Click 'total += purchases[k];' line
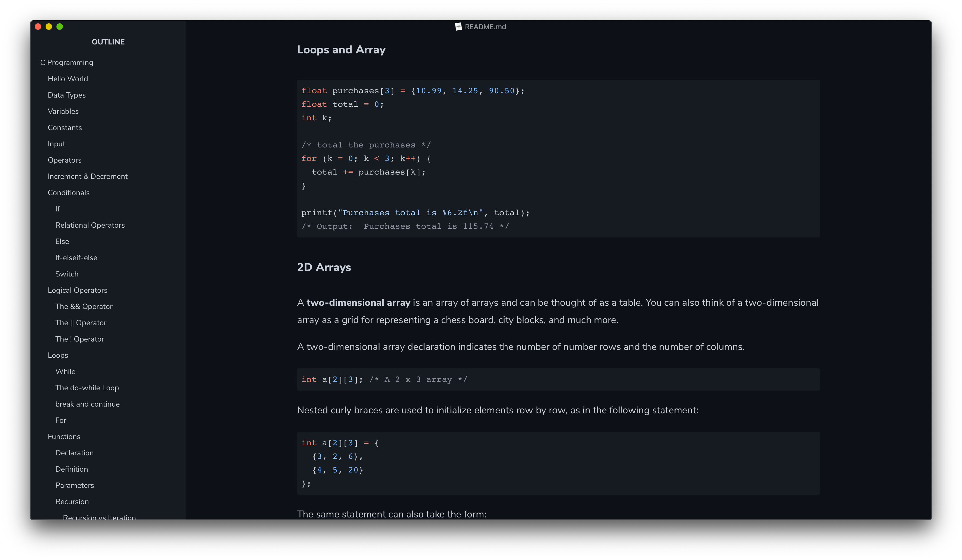962x560 pixels. 368,172
